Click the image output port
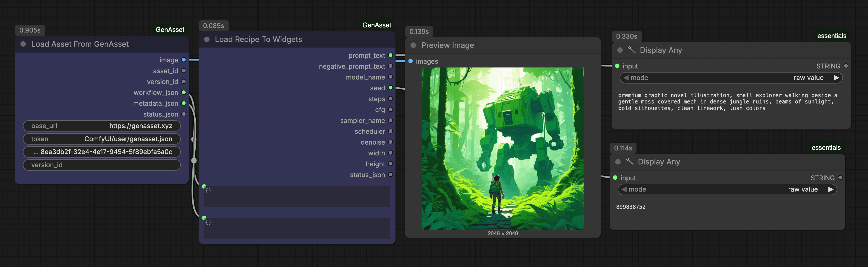This screenshot has height=267, width=868. point(184,60)
